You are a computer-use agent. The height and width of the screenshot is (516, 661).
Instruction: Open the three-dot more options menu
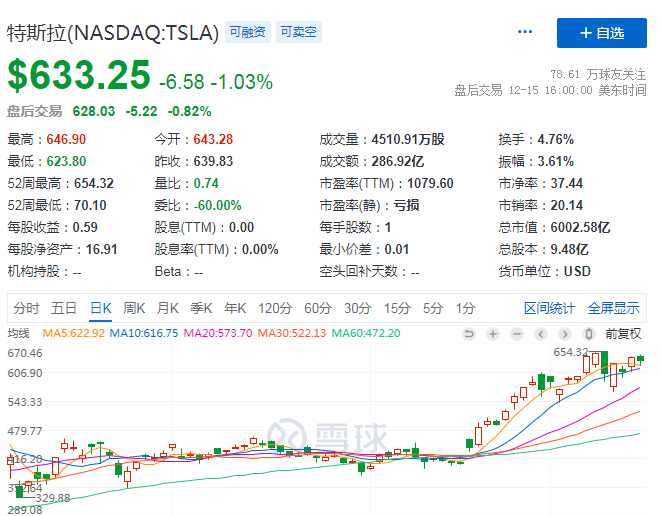coord(525,32)
